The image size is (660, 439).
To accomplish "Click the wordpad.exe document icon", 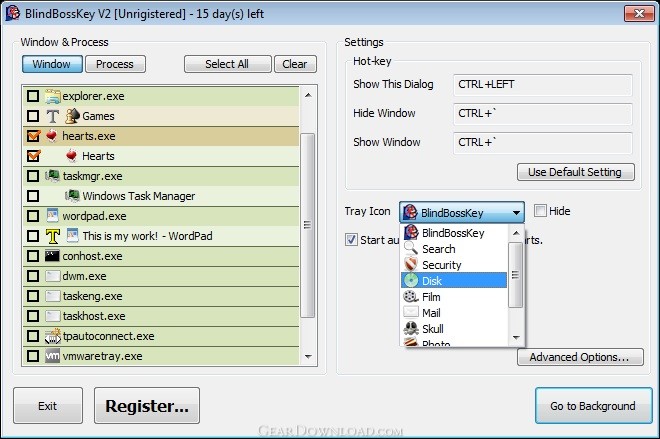I will pyautogui.click(x=52, y=216).
